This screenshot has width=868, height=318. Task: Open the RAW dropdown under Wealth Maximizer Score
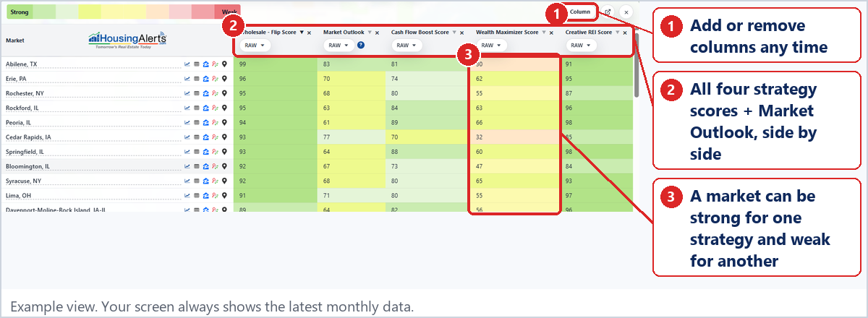(x=490, y=45)
